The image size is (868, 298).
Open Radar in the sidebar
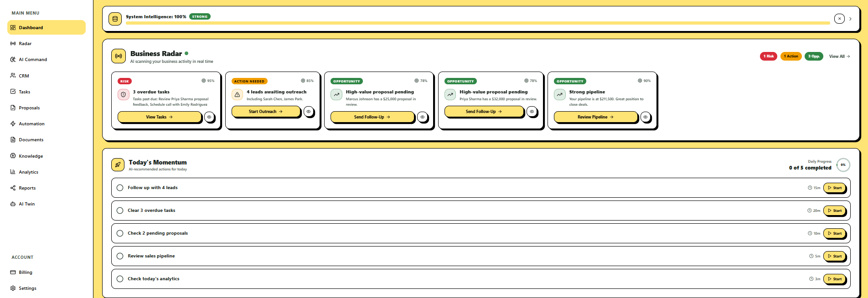click(46, 43)
